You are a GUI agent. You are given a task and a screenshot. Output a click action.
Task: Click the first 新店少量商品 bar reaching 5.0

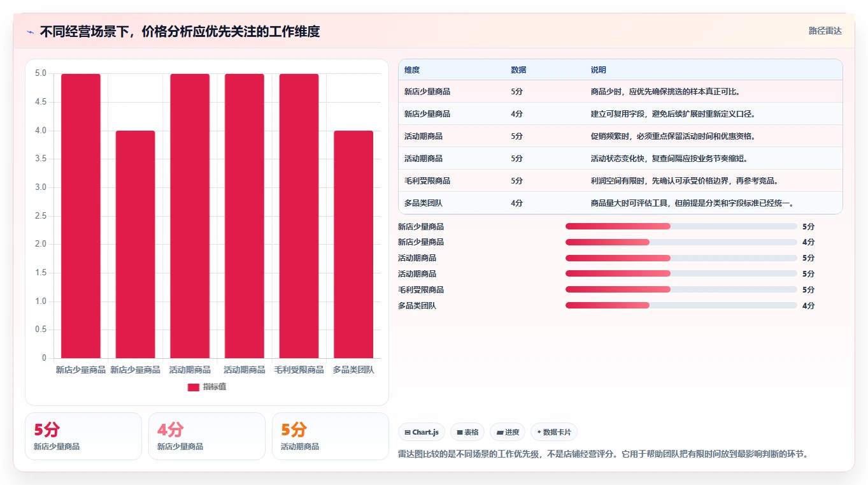pyautogui.click(x=81, y=216)
